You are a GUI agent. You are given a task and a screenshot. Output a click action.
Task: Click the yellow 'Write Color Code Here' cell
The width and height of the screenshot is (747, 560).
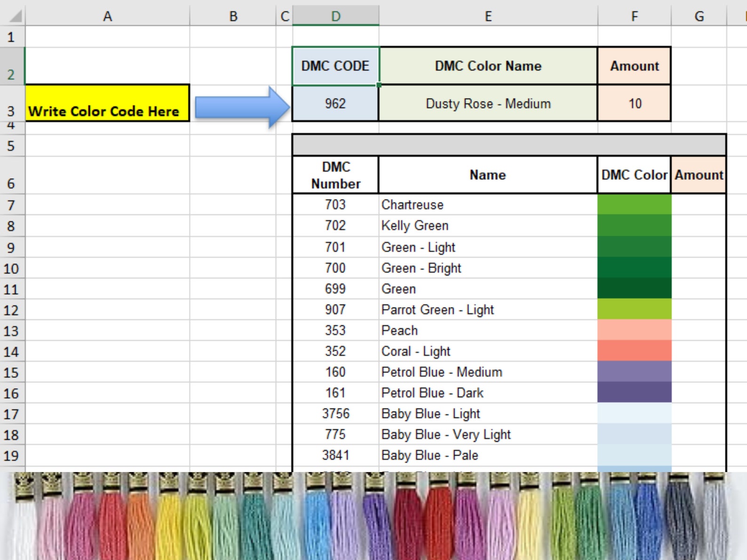107,103
